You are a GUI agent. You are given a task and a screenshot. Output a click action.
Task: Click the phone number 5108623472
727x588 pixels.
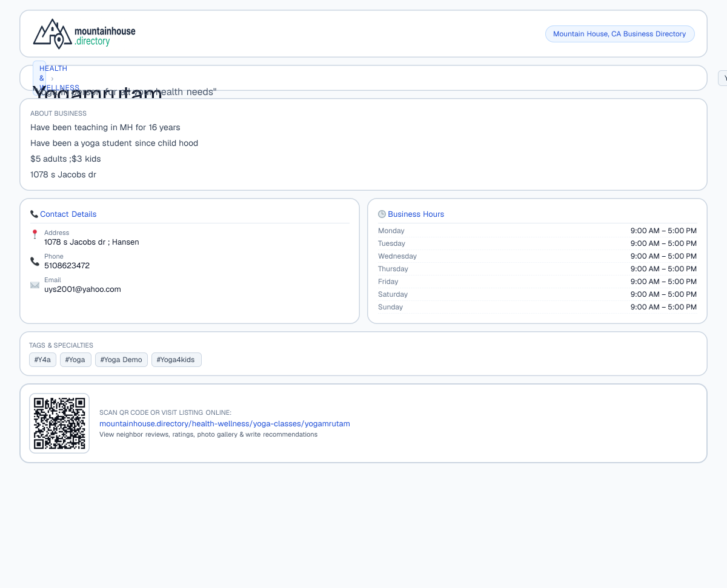pyautogui.click(x=67, y=266)
